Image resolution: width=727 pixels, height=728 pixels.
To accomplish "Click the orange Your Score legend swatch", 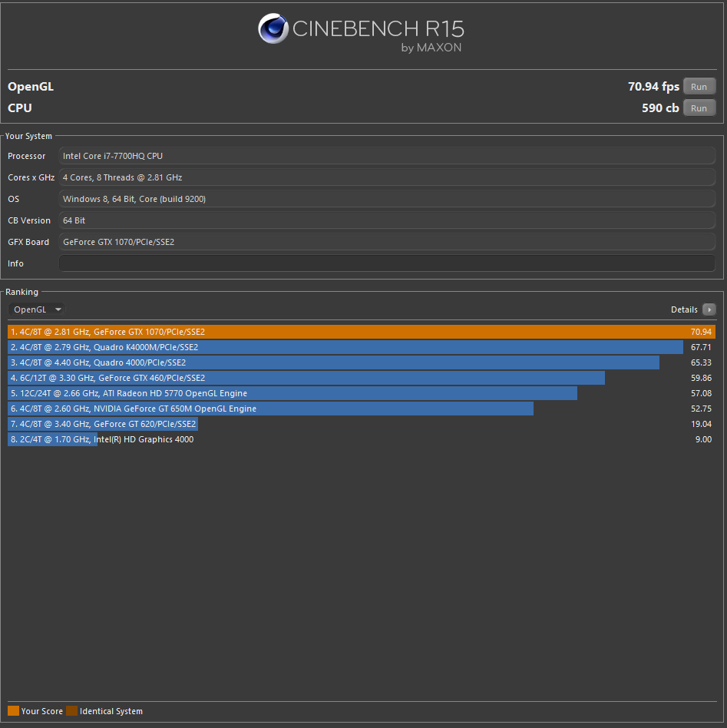I will pos(14,711).
